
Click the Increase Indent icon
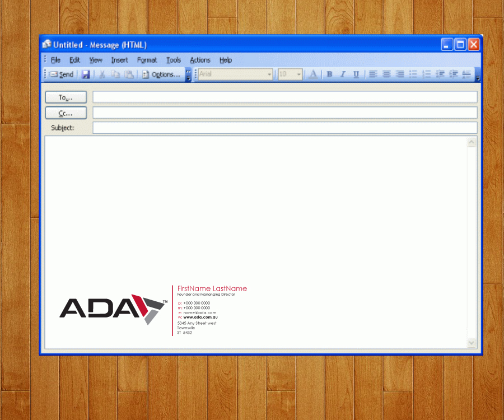[x=454, y=74]
